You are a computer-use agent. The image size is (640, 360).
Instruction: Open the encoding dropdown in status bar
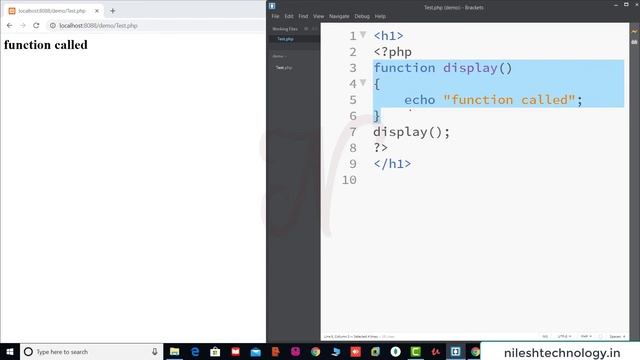564,337
